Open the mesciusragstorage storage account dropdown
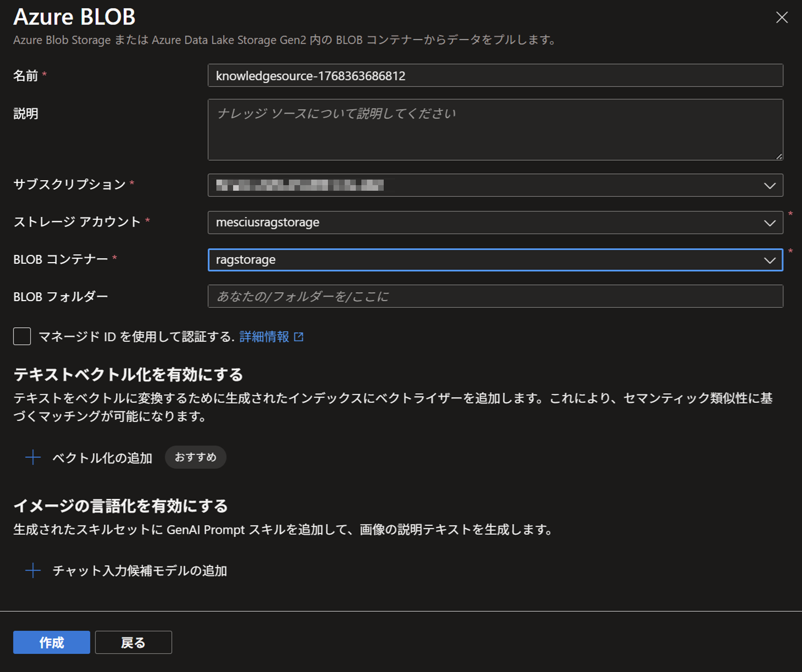This screenshot has height=672, width=802. [485, 223]
